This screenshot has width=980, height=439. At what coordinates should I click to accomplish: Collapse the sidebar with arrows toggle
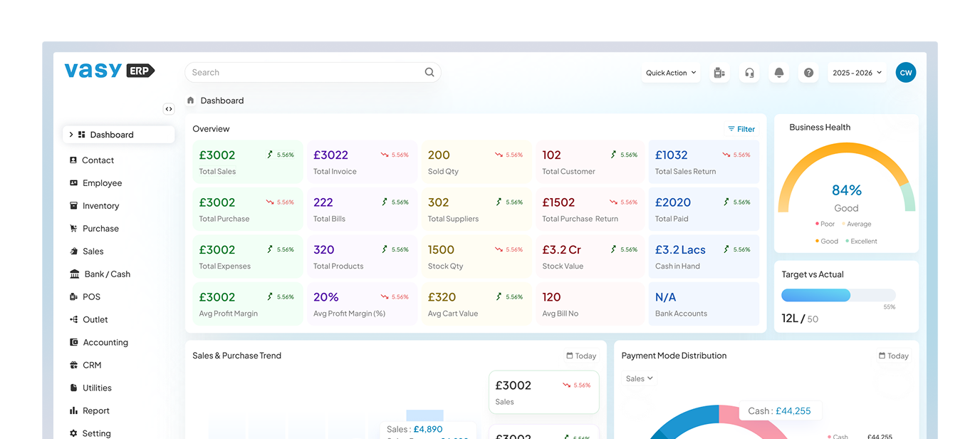click(168, 109)
